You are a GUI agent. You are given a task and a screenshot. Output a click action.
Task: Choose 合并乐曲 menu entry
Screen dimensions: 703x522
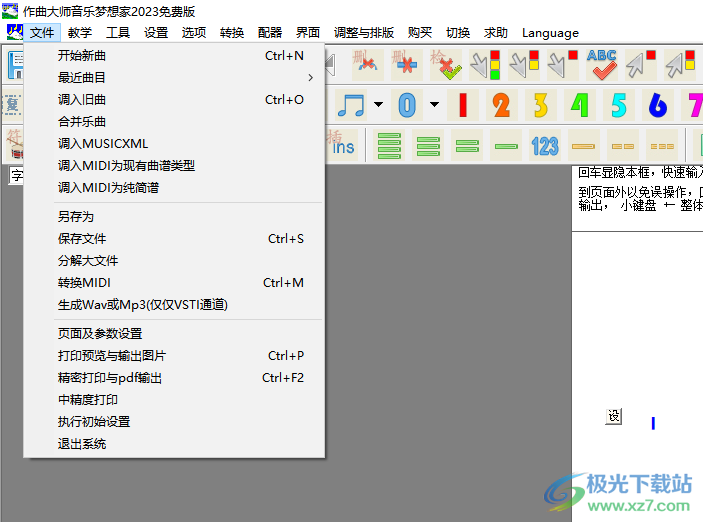click(174, 122)
